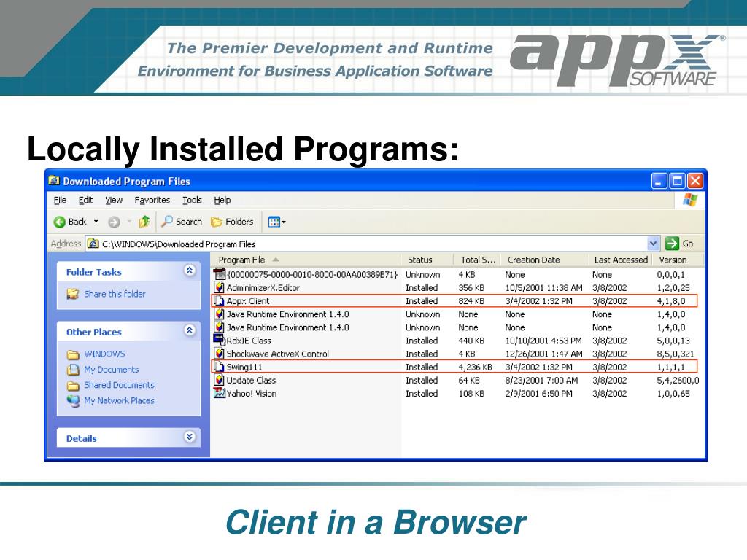Select the AdminimizerX.Editor icon
Image resolution: width=747 pixels, height=560 pixels.
tap(219, 287)
